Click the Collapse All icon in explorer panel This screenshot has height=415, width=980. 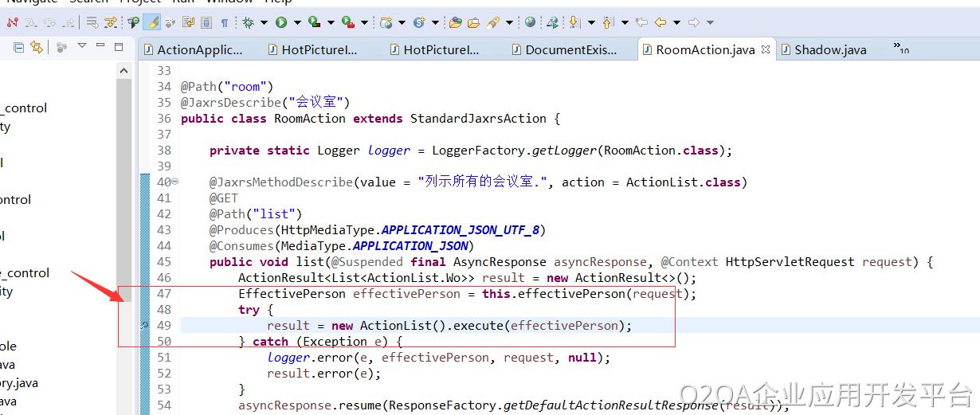tap(19, 48)
